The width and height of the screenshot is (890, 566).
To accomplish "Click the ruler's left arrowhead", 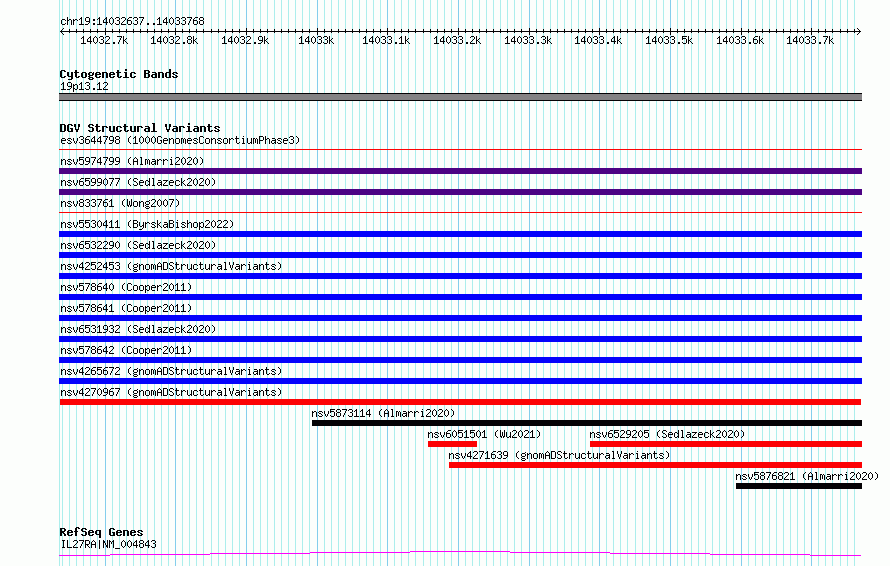I will click(62, 32).
